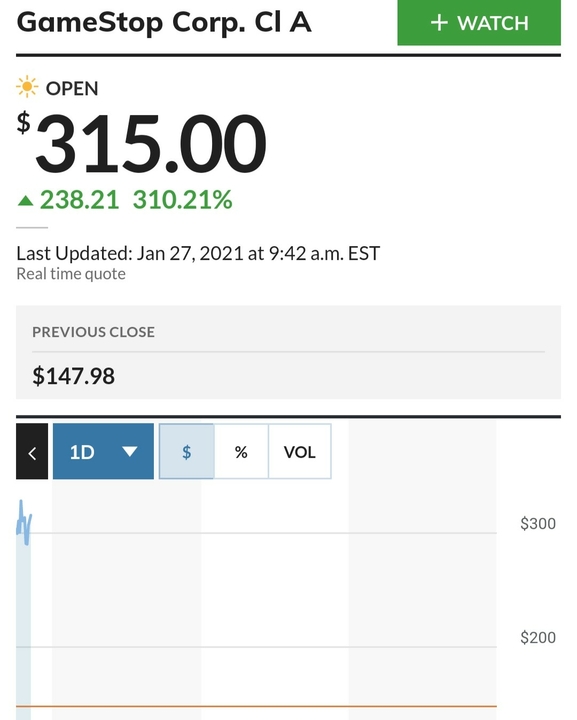Click the orange previous close line on chart
This screenshot has height=720, width=577.
[x=256, y=706]
